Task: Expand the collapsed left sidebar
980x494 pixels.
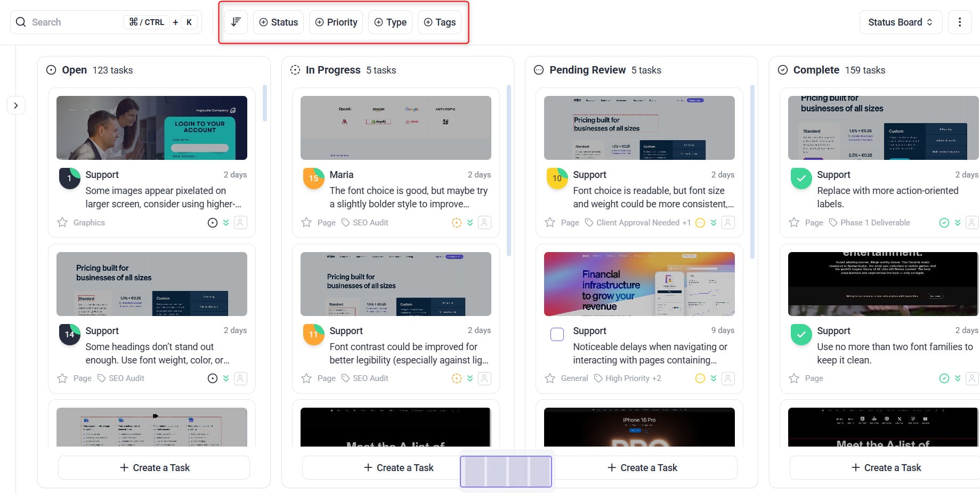Action: [16, 106]
